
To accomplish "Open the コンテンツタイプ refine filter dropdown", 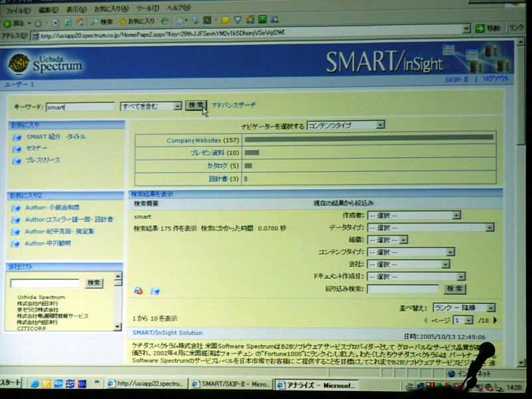I will [411, 252].
